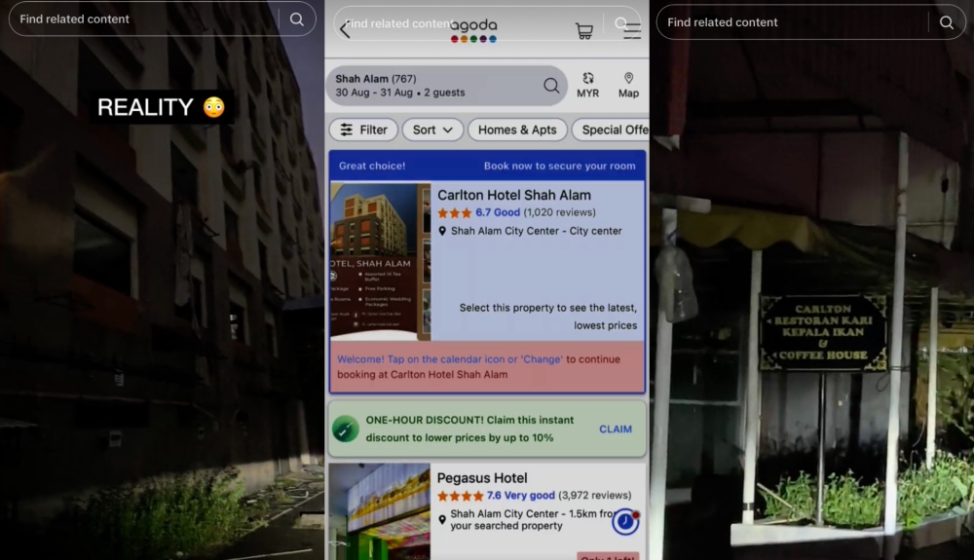
Task: Tap Carlton location pin icon
Action: coord(442,231)
